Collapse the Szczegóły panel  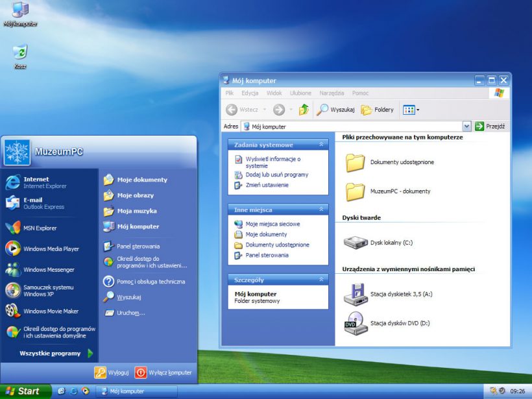pos(320,280)
